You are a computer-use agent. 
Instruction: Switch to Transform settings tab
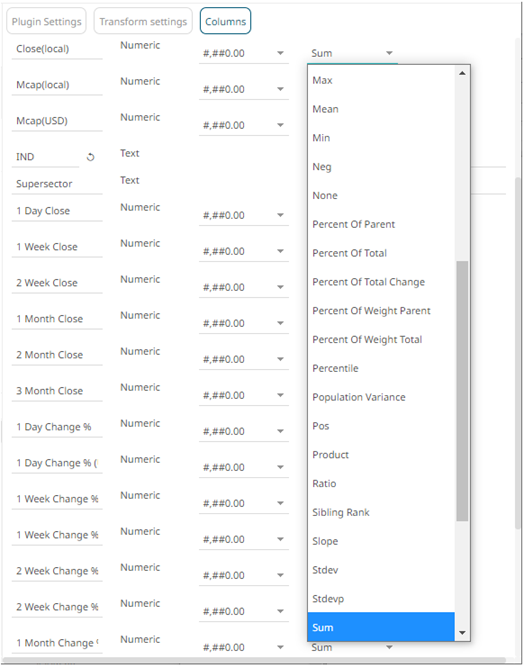(x=143, y=21)
